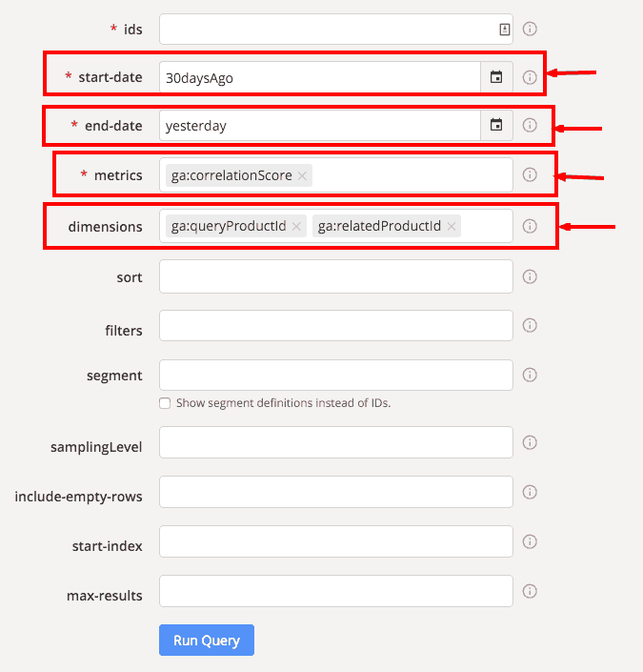Show info for the dimensions field
This screenshot has height=672, width=643.
tap(530, 226)
